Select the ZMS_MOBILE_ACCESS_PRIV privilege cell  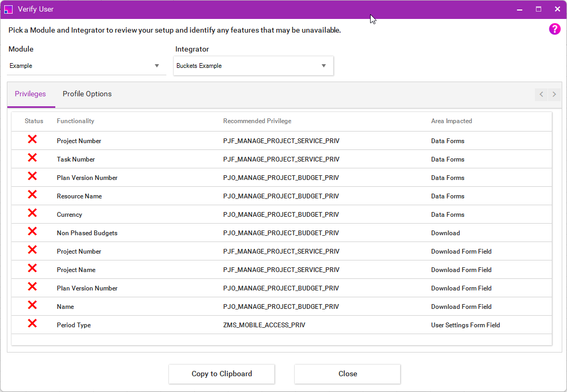(264, 325)
